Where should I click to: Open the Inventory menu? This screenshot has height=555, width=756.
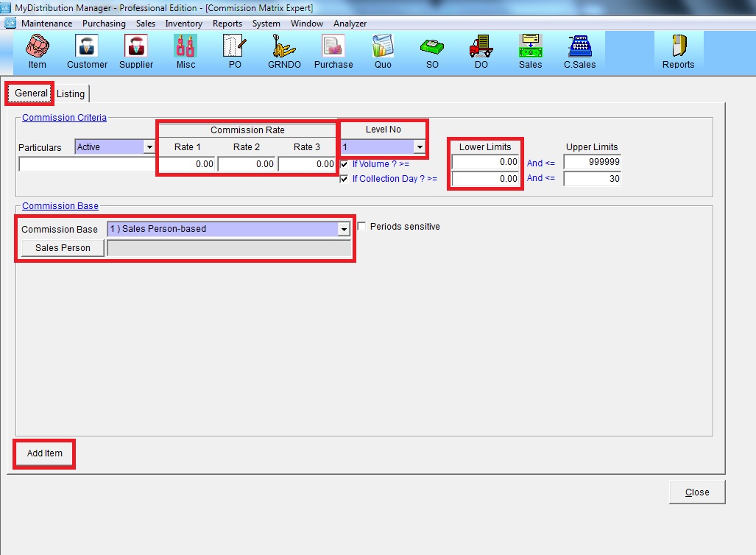(183, 24)
